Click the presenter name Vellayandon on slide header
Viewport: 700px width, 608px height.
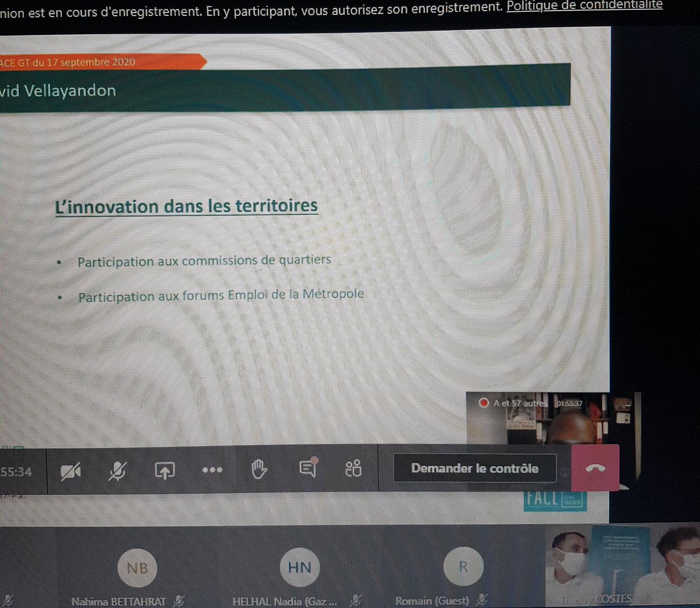pos(70,91)
